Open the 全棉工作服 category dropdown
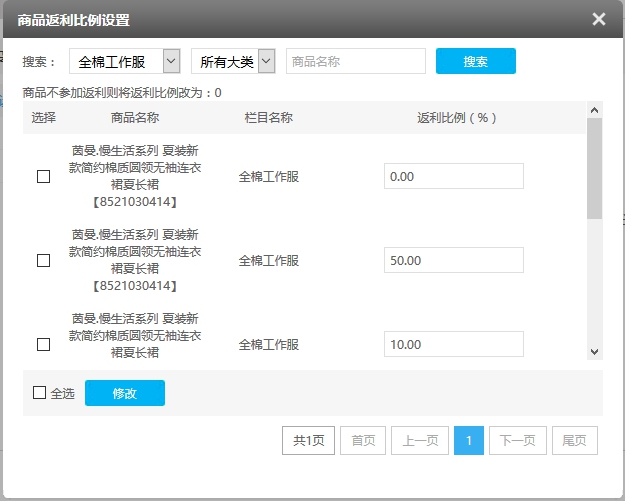Screen dimensions: 625x501 125,62
